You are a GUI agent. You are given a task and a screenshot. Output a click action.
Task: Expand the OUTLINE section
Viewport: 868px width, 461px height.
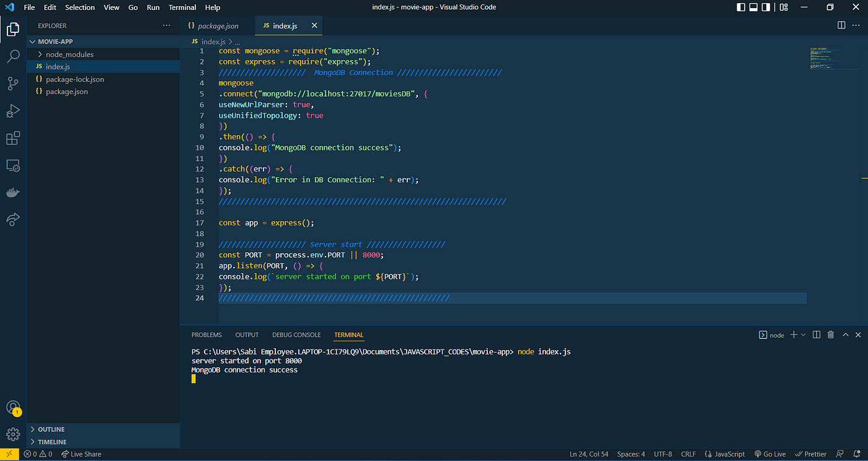pos(103,429)
